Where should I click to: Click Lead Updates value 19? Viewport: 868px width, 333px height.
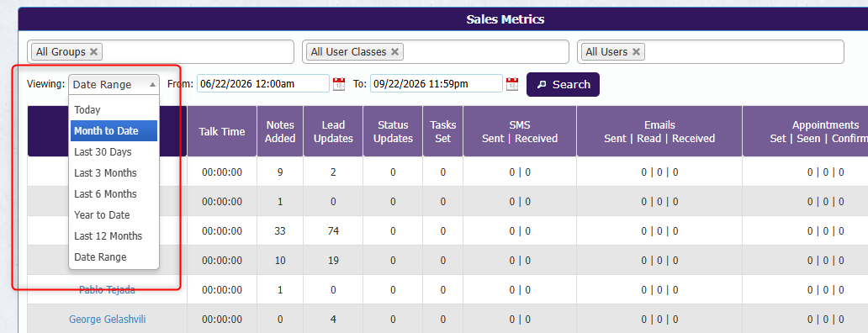point(333,260)
